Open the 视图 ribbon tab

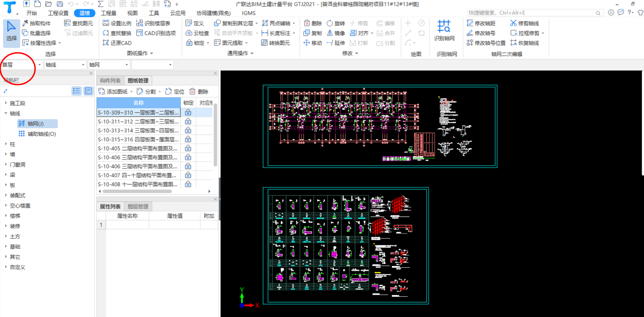tap(132, 13)
